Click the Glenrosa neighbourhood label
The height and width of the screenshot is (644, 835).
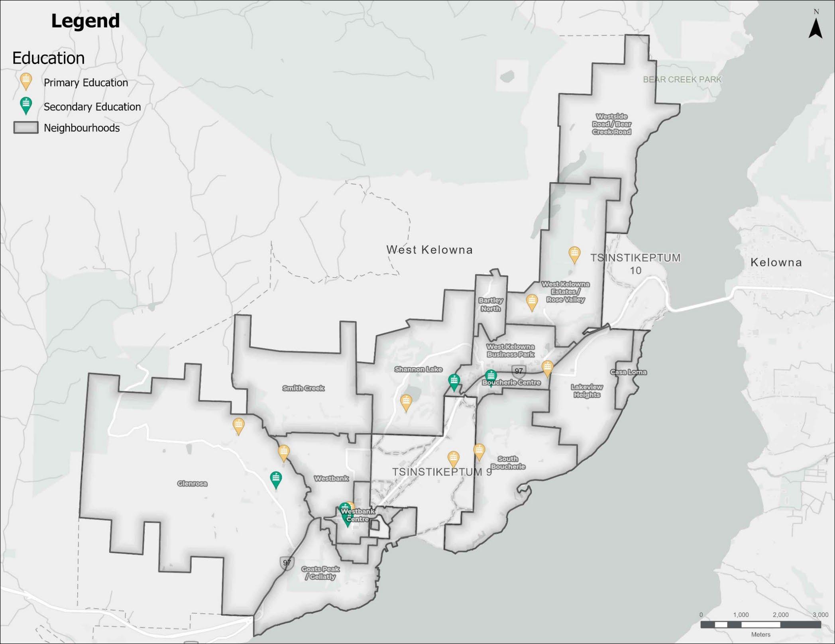point(192,483)
